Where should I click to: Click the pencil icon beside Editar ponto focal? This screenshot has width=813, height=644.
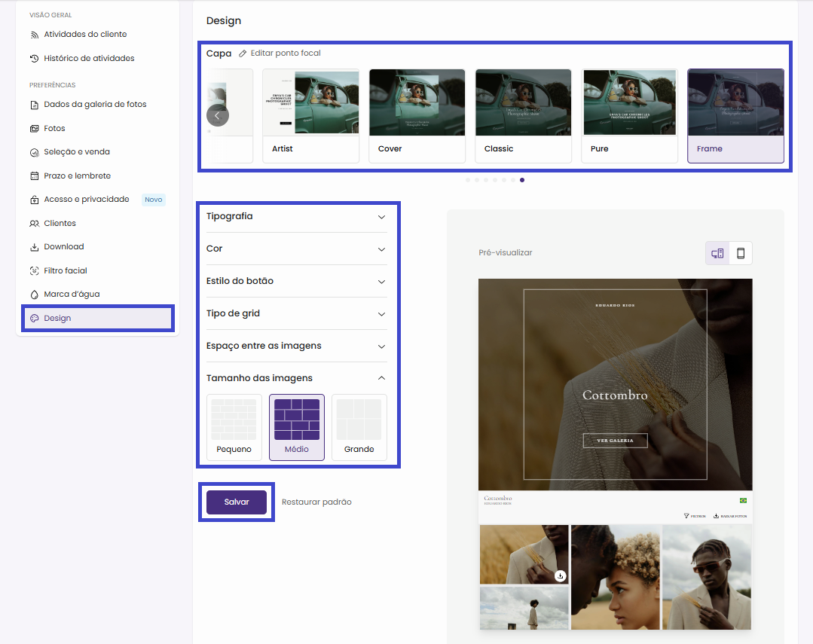coord(243,53)
